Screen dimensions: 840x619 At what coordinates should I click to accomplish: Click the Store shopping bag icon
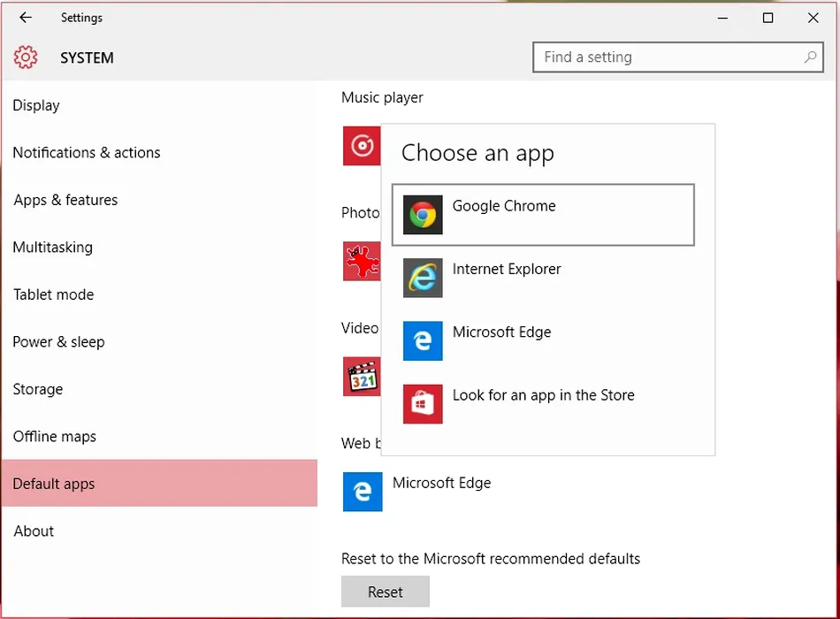click(423, 404)
